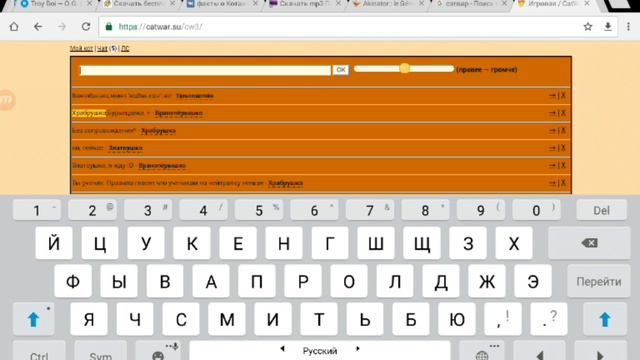The height and width of the screenshot is (360, 640).
Task: Tap the Я key
Action: point(89,319)
